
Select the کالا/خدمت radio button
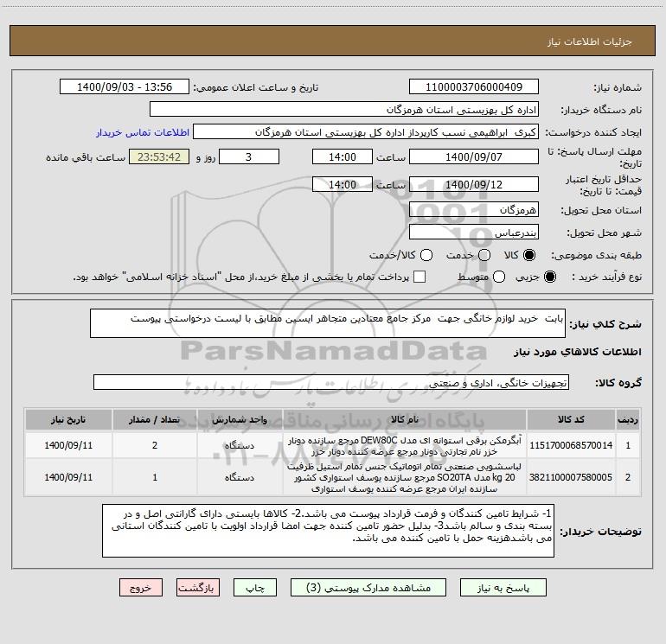tap(426, 255)
